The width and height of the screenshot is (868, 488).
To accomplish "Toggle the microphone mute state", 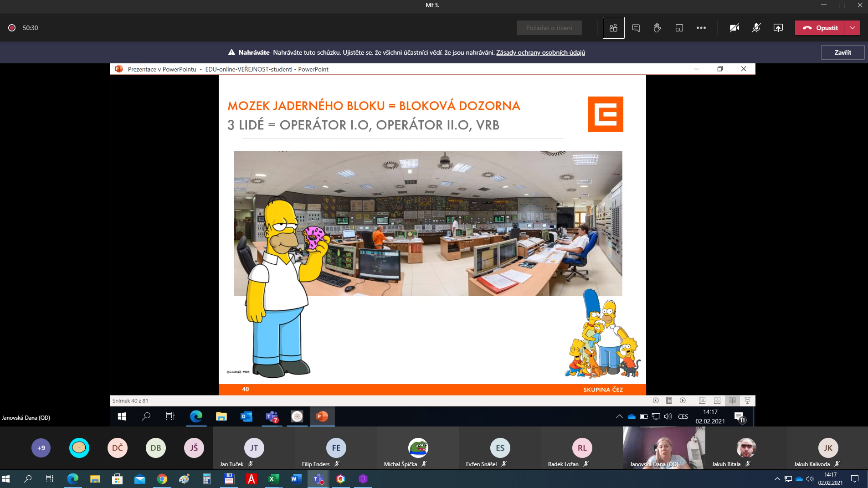I will 756,28.
